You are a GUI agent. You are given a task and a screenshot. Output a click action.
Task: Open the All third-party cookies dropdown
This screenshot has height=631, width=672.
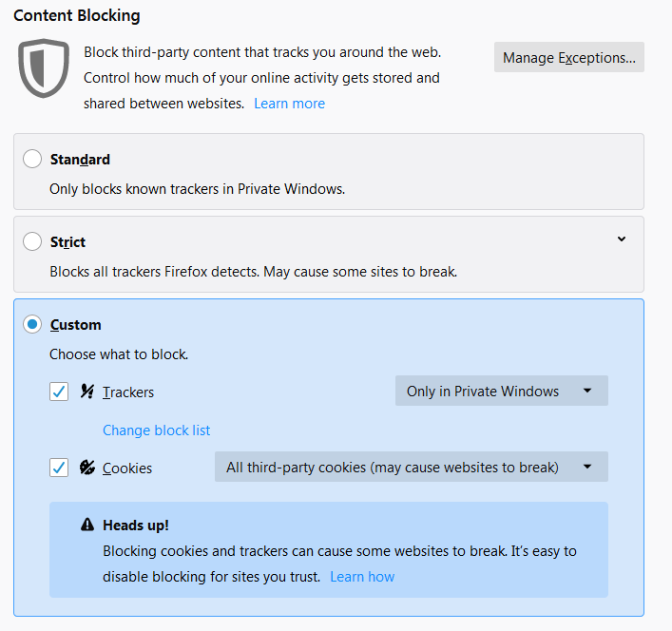click(412, 467)
